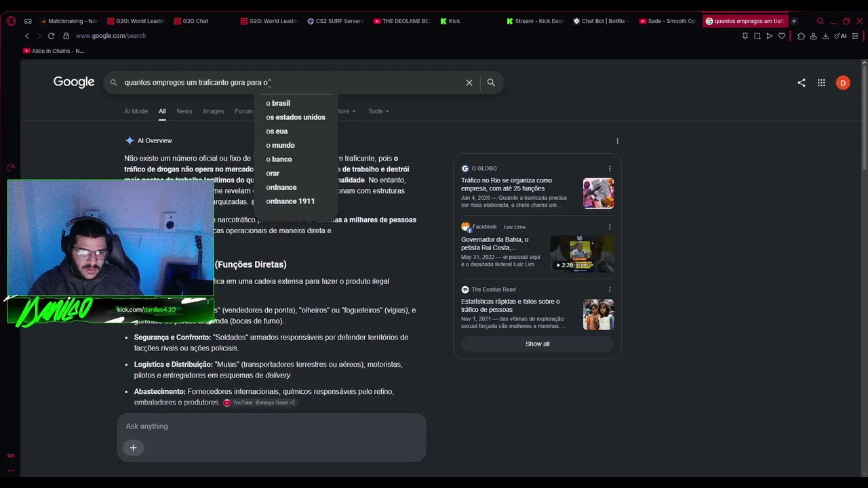Open the Images search tab
The image size is (868, 488).
(x=214, y=111)
